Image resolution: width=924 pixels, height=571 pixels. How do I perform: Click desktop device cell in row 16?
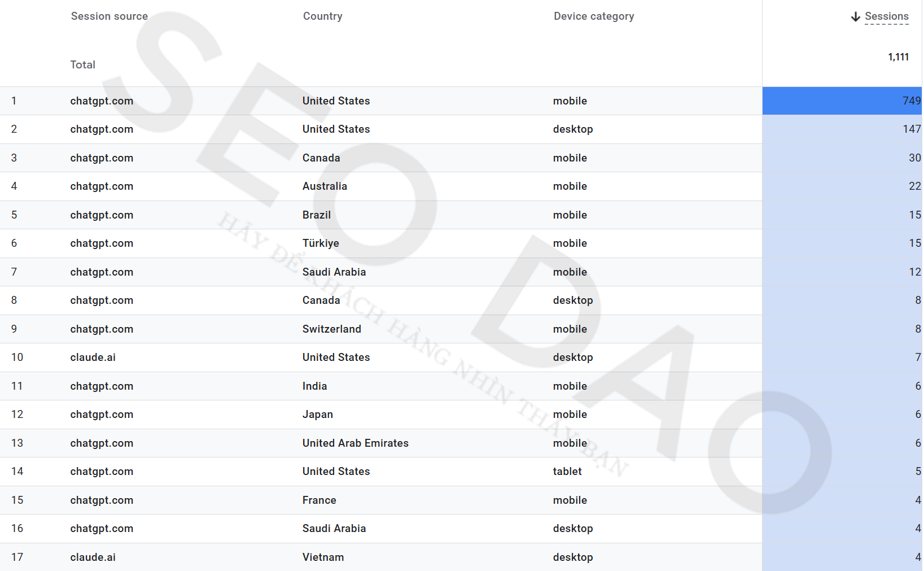point(573,529)
